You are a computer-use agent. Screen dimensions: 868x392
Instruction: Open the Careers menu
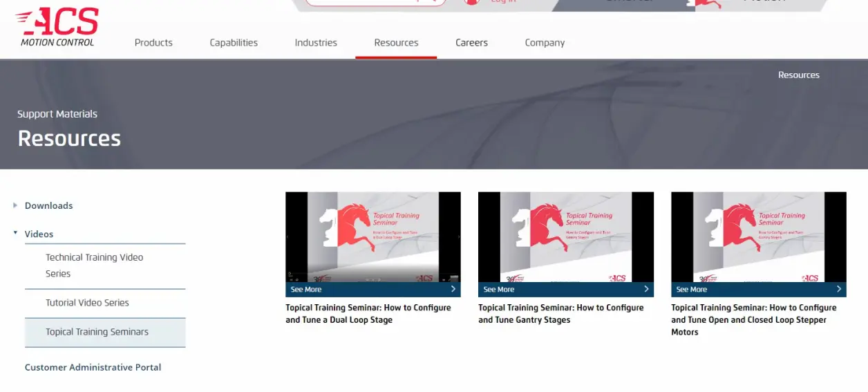tap(471, 43)
